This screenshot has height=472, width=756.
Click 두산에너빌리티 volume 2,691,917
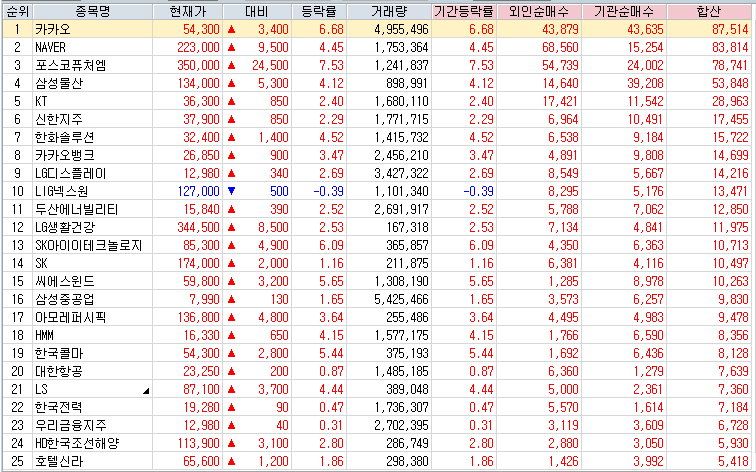point(401,209)
